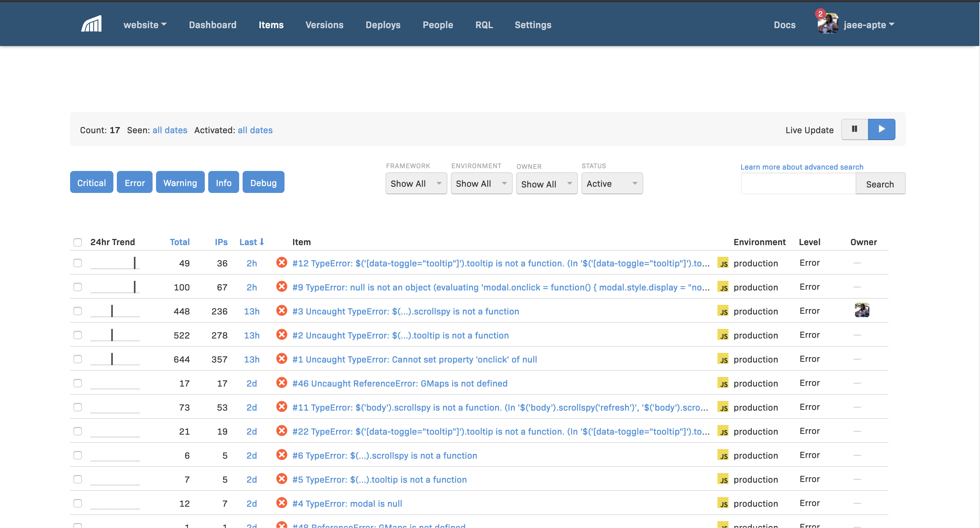Image resolution: width=980 pixels, height=528 pixels.
Task: Click the JS framework icon in item #9 row
Action: (723, 287)
